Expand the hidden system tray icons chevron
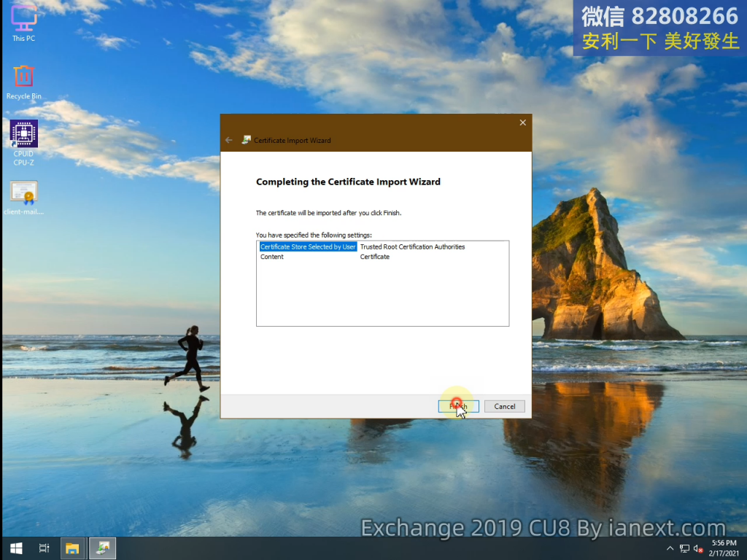Screen dimensions: 747x560 click(x=670, y=548)
